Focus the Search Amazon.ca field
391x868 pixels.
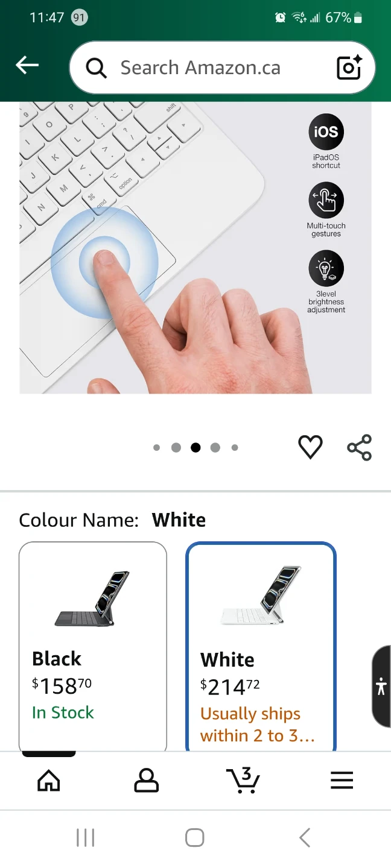[222, 68]
